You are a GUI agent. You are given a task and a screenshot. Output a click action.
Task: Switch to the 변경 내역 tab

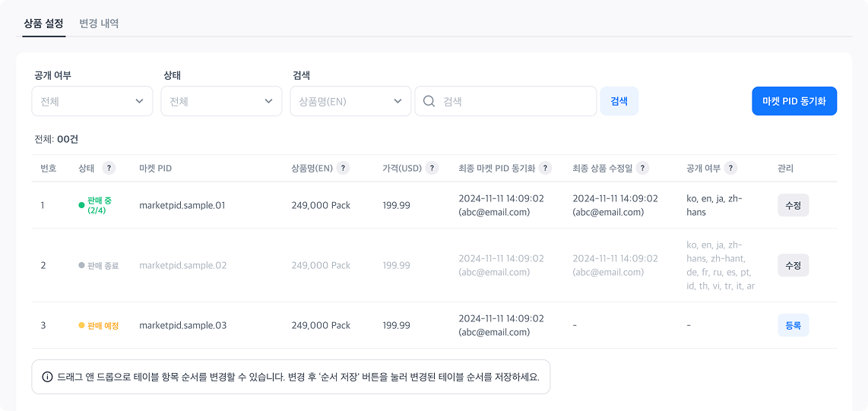click(99, 24)
